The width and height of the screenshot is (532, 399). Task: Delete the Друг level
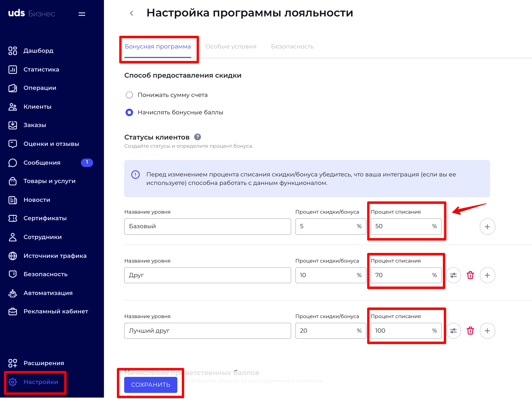(470, 275)
